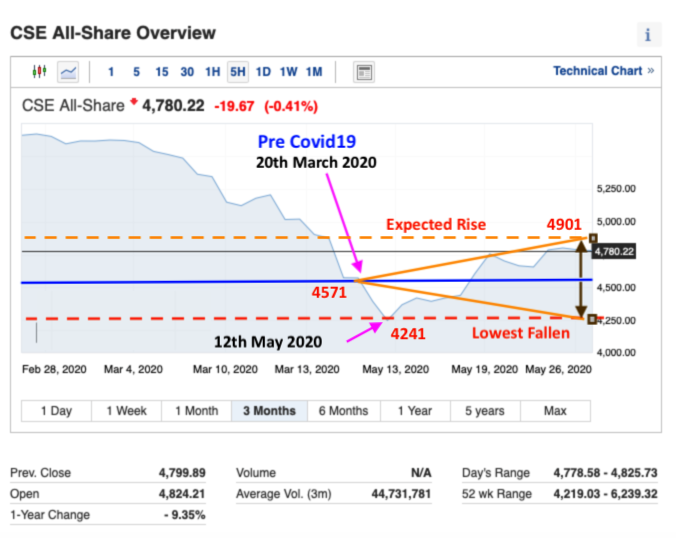Choose the 5H interval
The height and width of the screenshot is (538, 676).
238,72
